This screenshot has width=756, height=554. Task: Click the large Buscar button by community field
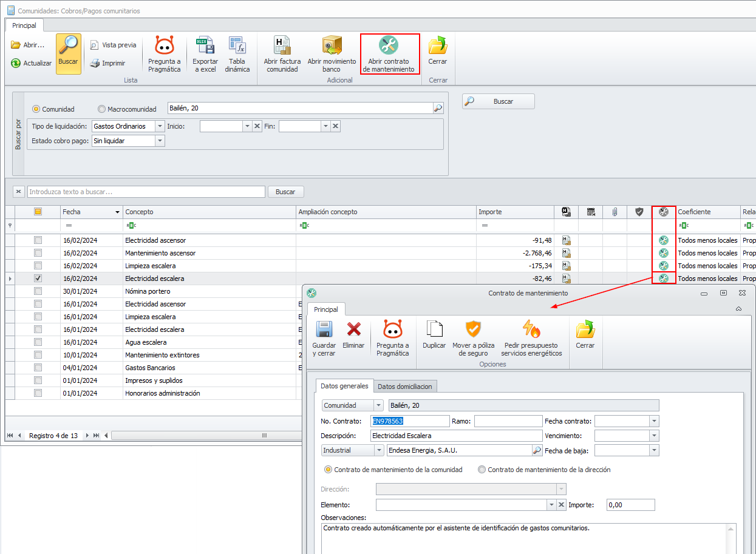499,101
